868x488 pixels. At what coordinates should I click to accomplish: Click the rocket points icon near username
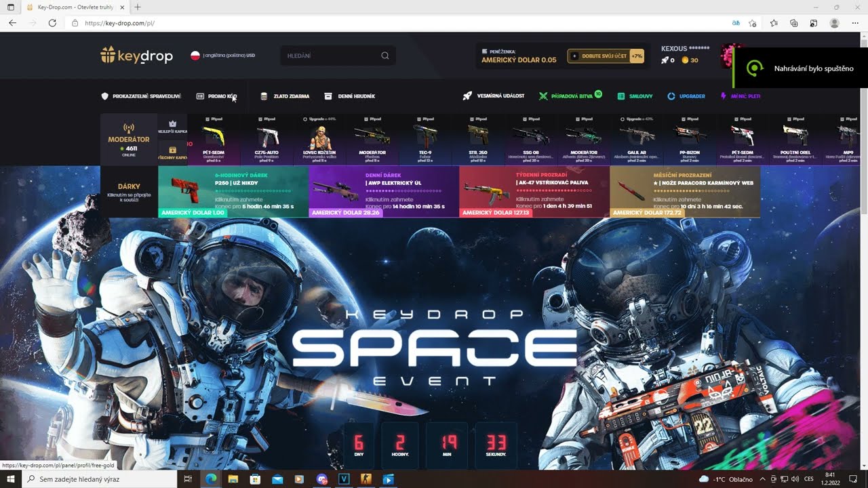click(x=665, y=60)
